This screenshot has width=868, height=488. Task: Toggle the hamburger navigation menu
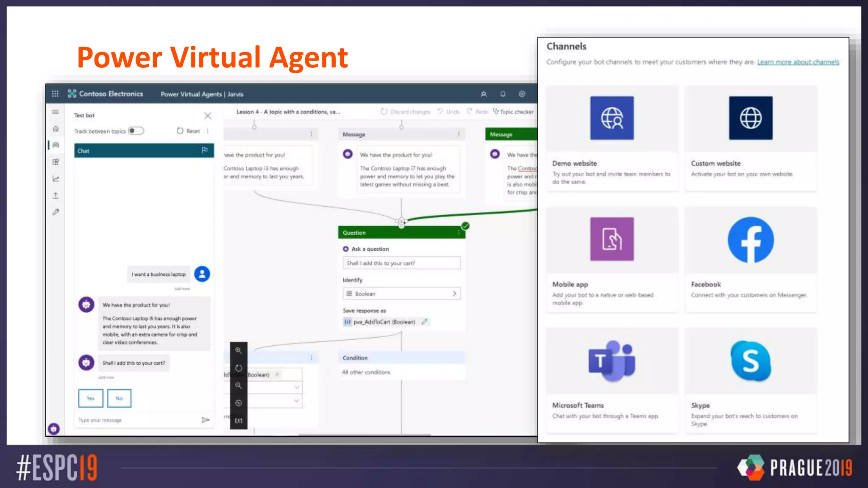[56, 112]
